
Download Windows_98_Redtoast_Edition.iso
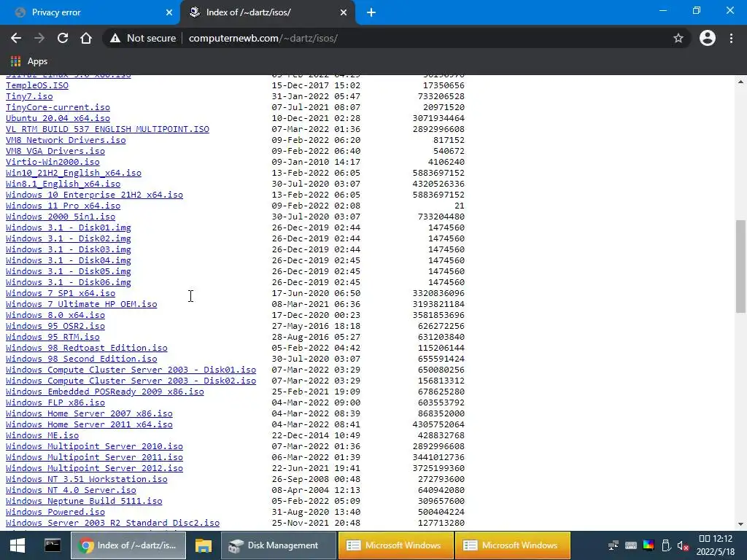(87, 348)
